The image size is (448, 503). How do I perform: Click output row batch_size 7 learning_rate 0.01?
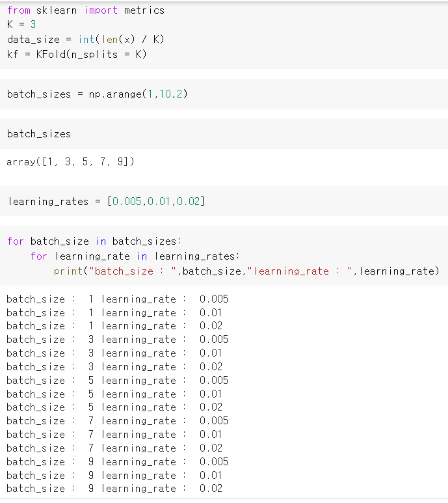(x=114, y=435)
